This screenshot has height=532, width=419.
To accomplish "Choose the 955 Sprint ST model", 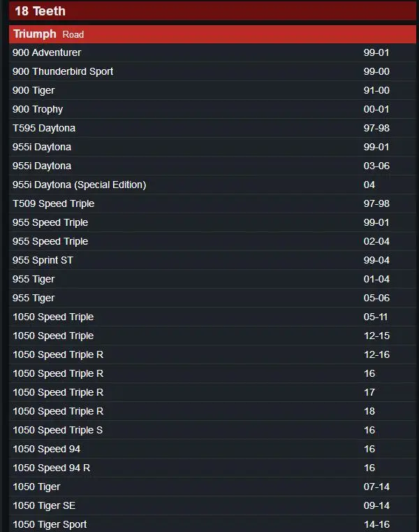I will point(43,260).
